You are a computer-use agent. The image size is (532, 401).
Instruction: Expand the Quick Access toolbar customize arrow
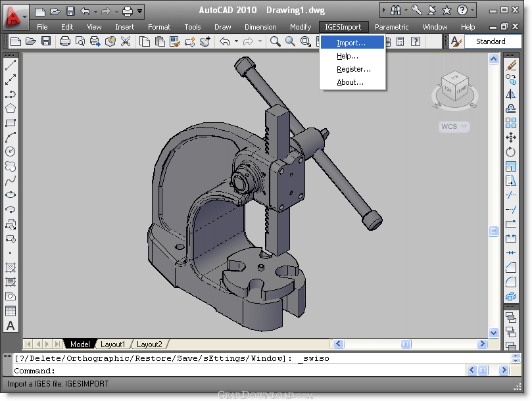[140, 12]
